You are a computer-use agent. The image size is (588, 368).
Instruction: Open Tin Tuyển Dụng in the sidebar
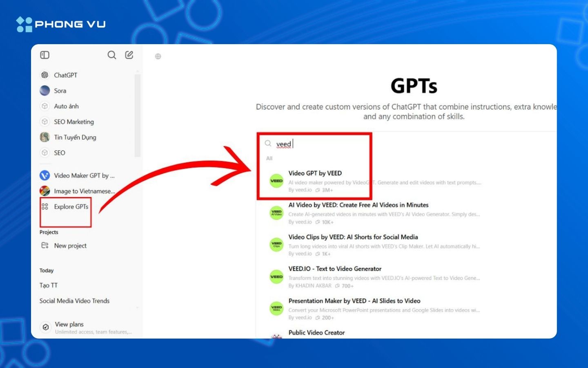tap(75, 137)
